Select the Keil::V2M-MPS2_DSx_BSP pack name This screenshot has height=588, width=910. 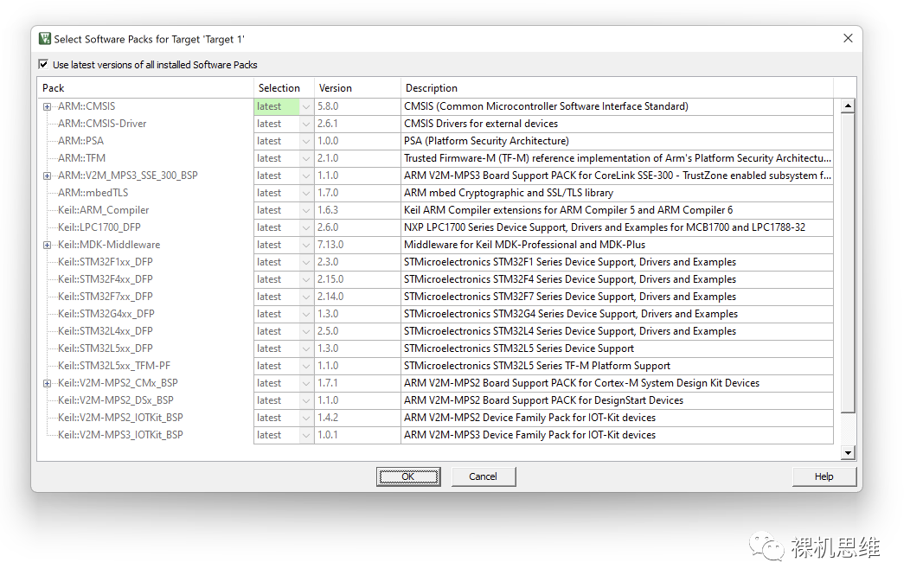[x=116, y=400]
